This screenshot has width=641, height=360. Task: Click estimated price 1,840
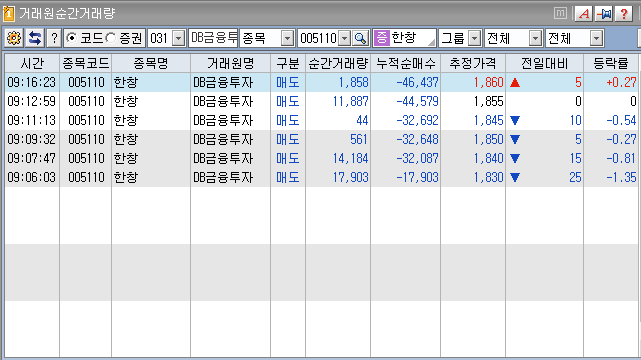(489, 159)
